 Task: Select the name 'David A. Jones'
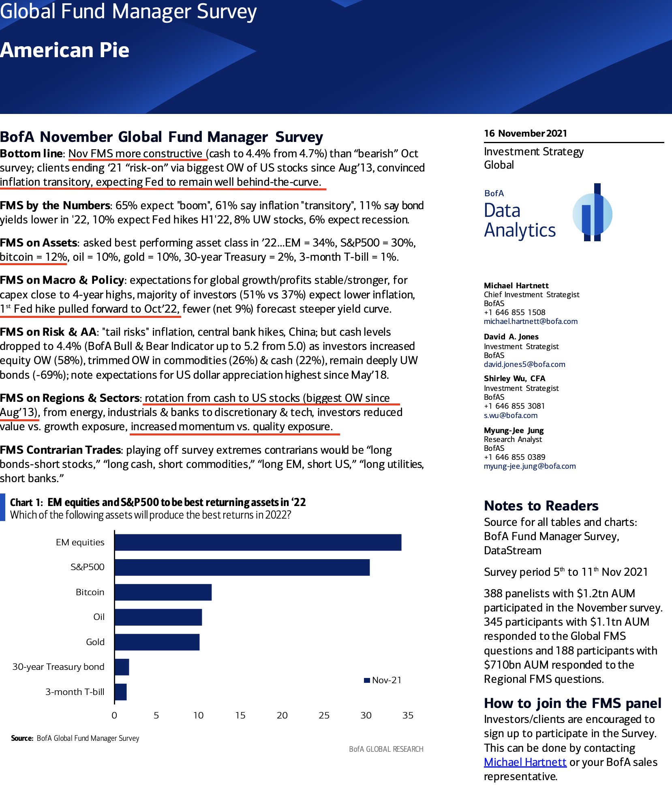click(x=511, y=337)
